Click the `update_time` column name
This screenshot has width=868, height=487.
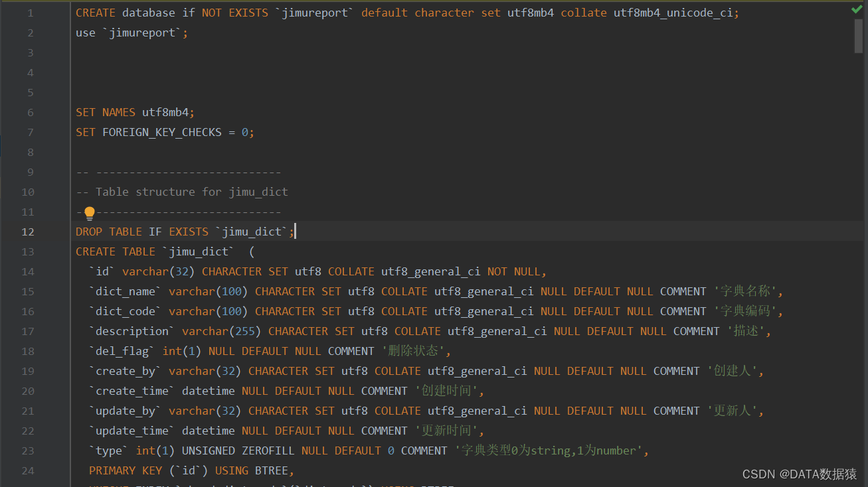click(x=132, y=431)
